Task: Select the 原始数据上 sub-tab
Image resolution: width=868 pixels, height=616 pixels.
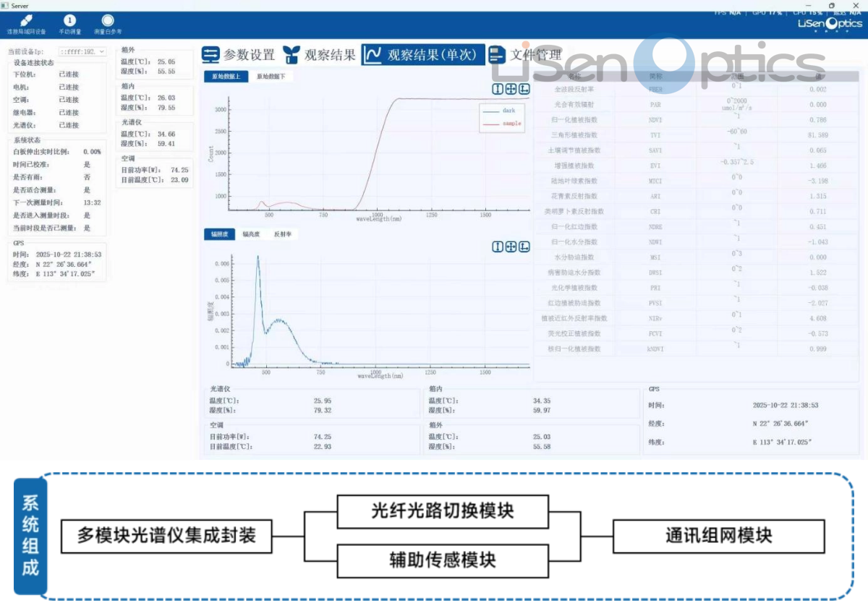Action: click(x=226, y=76)
